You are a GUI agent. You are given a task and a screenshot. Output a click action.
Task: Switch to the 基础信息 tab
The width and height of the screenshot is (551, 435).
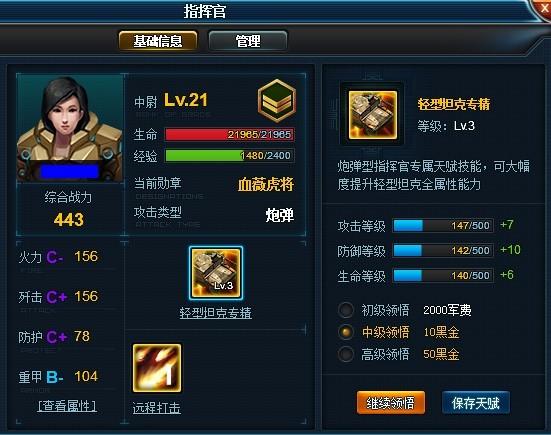(x=158, y=41)
